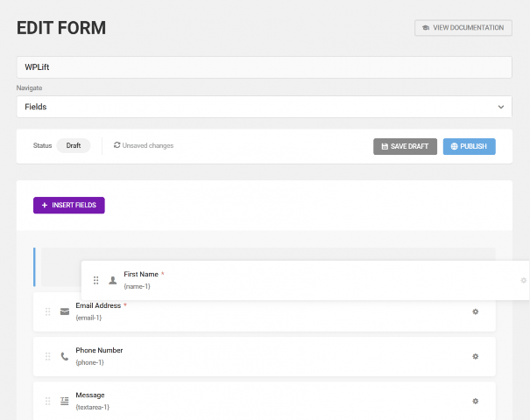Grab the Phone Number drag handle
The height and width of the screenshot is (420, 530).
pyautogui.click(x=47, y=356)
